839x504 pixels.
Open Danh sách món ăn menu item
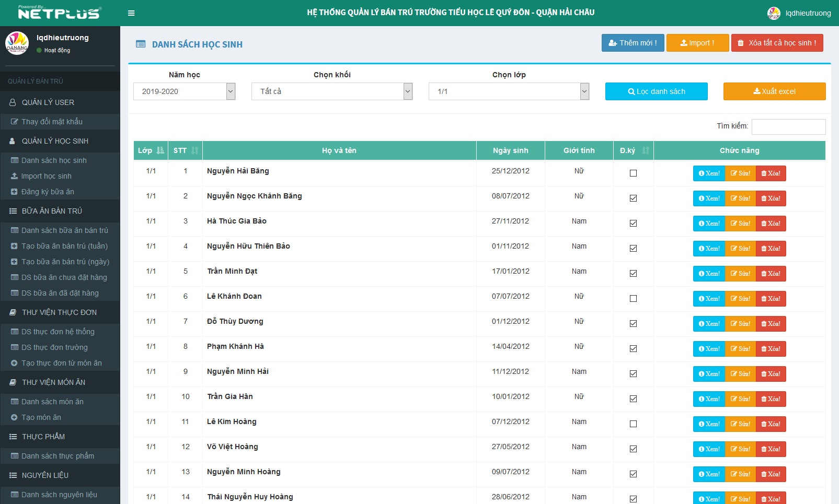(52, 402)
